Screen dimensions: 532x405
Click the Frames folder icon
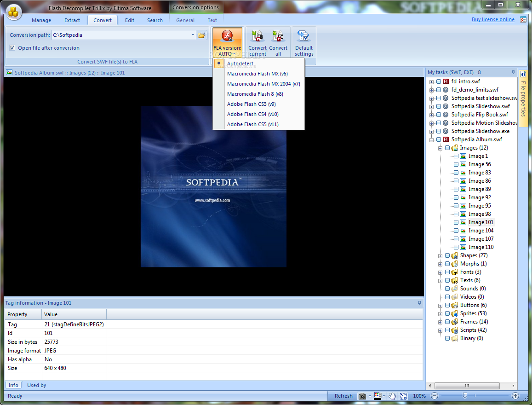(x=454, y=322)
